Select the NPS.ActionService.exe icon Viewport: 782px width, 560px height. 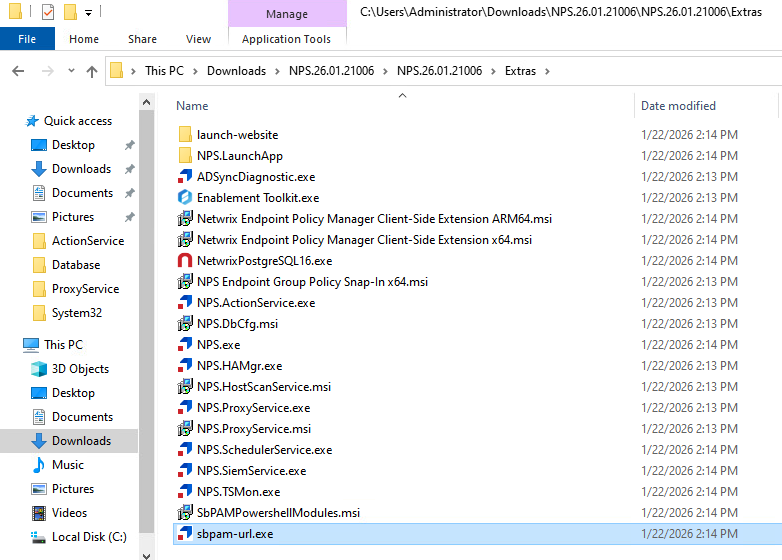[x=185, y=303]
